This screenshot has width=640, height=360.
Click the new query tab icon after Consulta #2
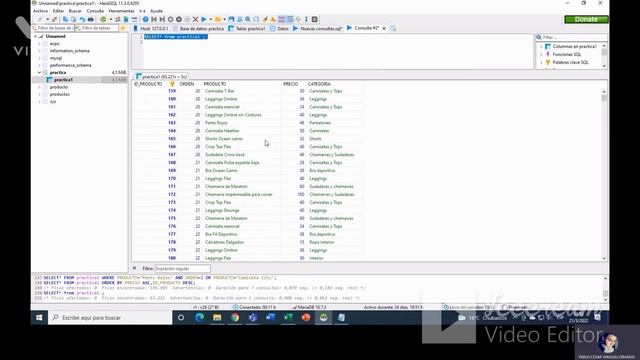[x=393, y=28]
